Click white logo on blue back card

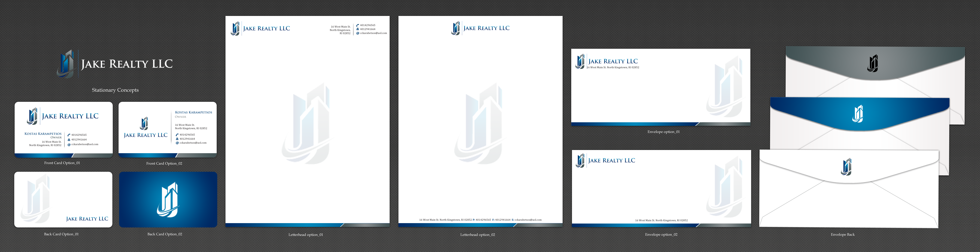coord(168,199)
